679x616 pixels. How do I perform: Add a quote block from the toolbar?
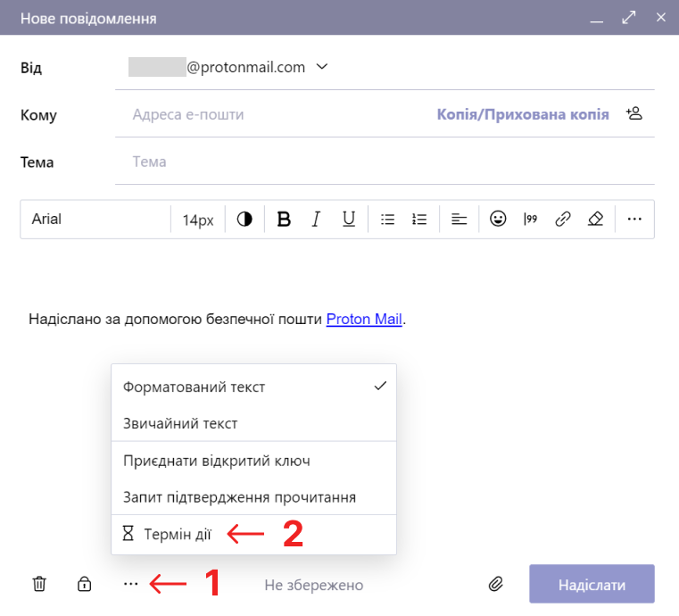pyautogui.click(x=531, y=219)
